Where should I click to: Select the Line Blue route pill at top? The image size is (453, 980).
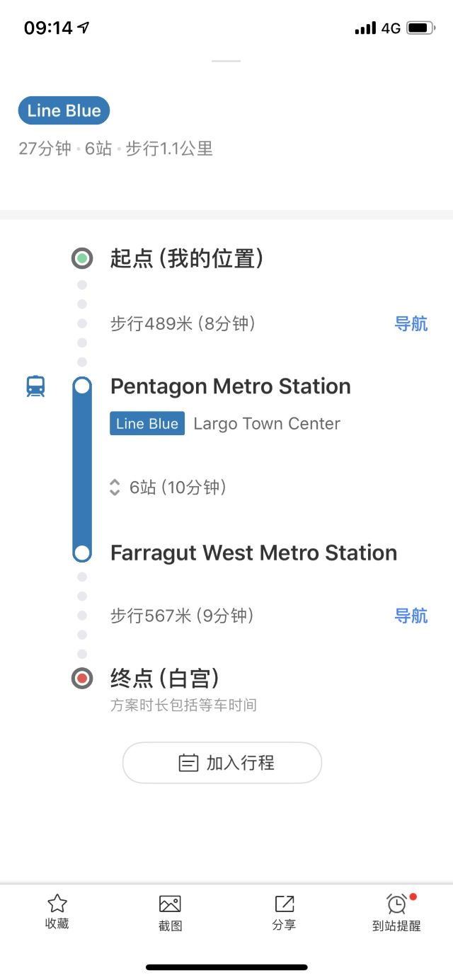point(64,110)
